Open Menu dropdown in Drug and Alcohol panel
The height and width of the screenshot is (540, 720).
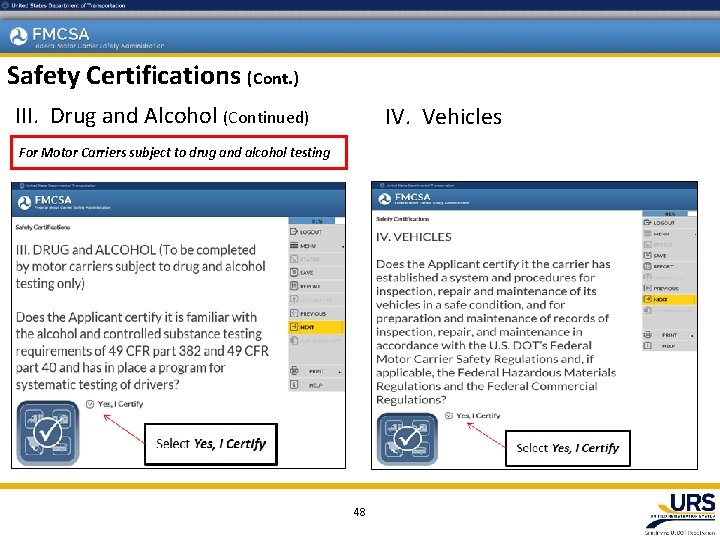point(316,246)
